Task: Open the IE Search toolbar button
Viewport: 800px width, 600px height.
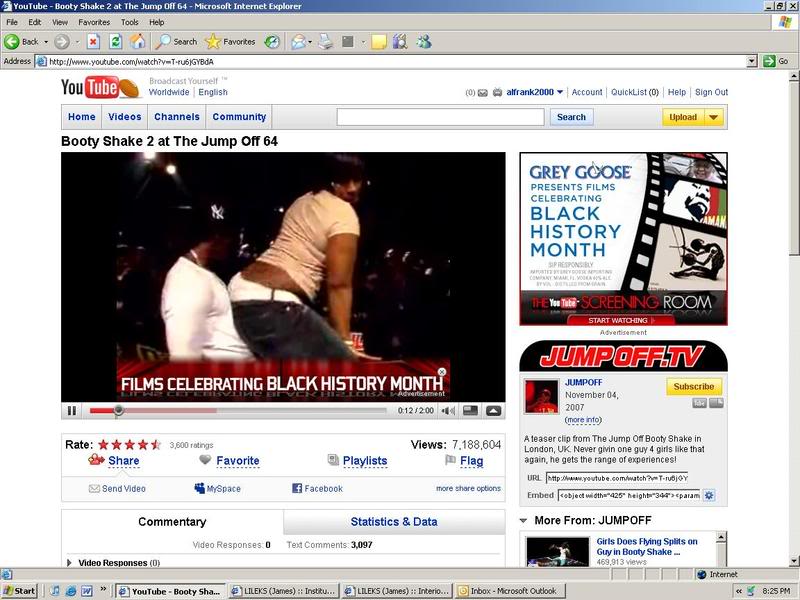Action: point(177,42)
